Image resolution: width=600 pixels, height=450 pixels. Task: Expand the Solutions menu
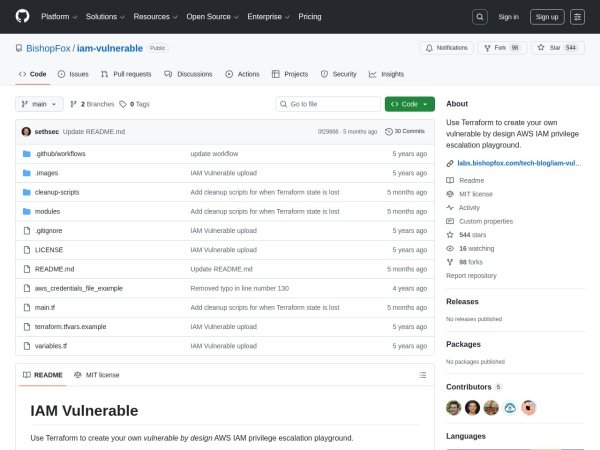pyautogui.click(x=105, y=17)
